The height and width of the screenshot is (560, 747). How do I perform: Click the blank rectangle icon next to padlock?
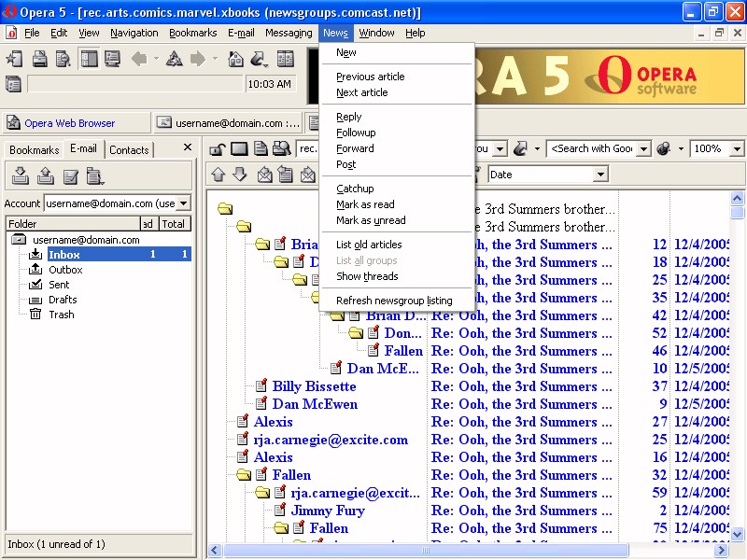[239, 149]
